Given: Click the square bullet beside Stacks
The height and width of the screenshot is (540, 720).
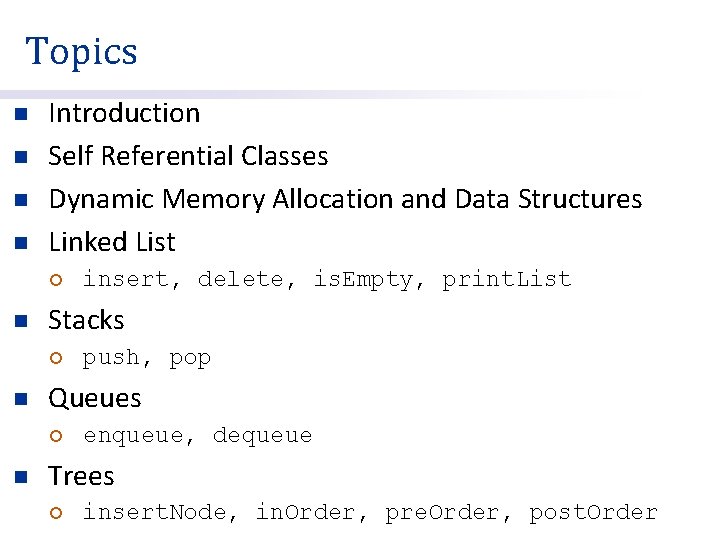Looking at the screenshot, I should click(x=18, y=321).
